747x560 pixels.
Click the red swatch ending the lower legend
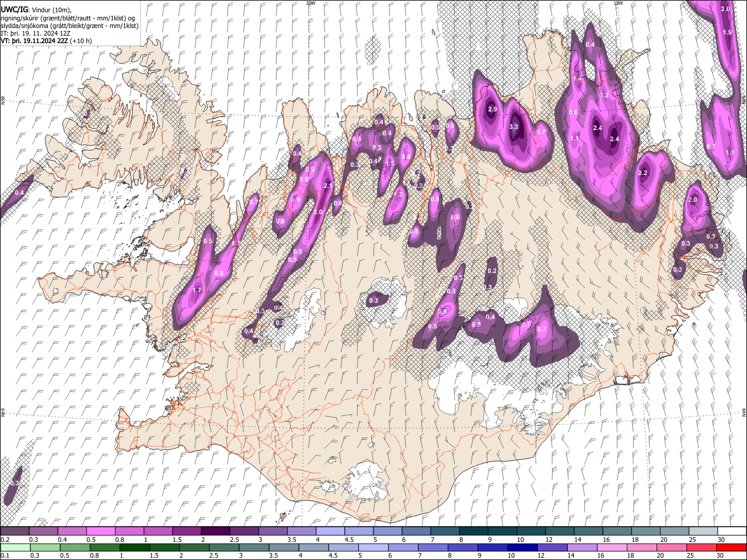click(x=731, y=547)
